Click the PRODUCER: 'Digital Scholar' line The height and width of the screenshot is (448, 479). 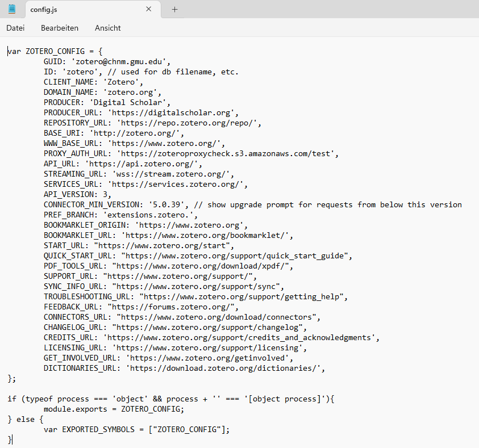pos(107,103)
